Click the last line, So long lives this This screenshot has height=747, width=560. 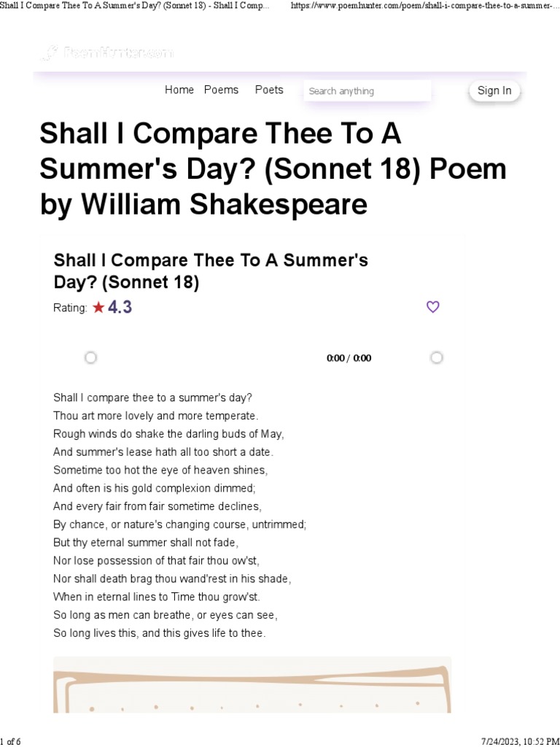tap(160, 632)
